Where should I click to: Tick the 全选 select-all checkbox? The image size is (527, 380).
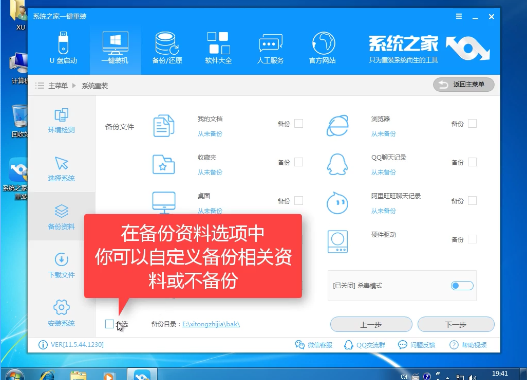coord(109,324)
